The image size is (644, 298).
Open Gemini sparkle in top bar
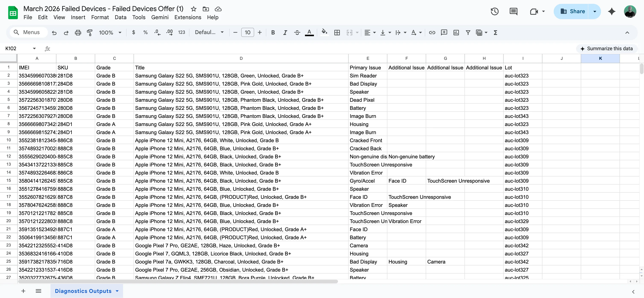pyautogui.click(x=611, y=11)
